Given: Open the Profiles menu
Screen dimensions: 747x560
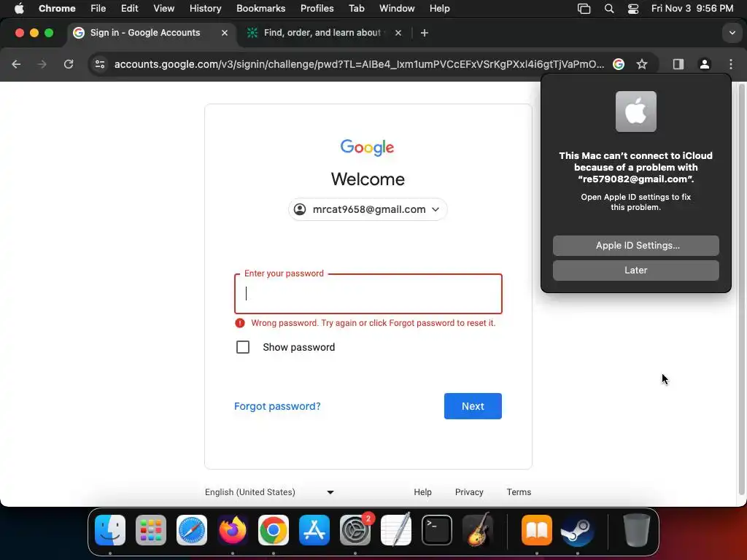Looking at the screenshot, I should click(317, 9).
